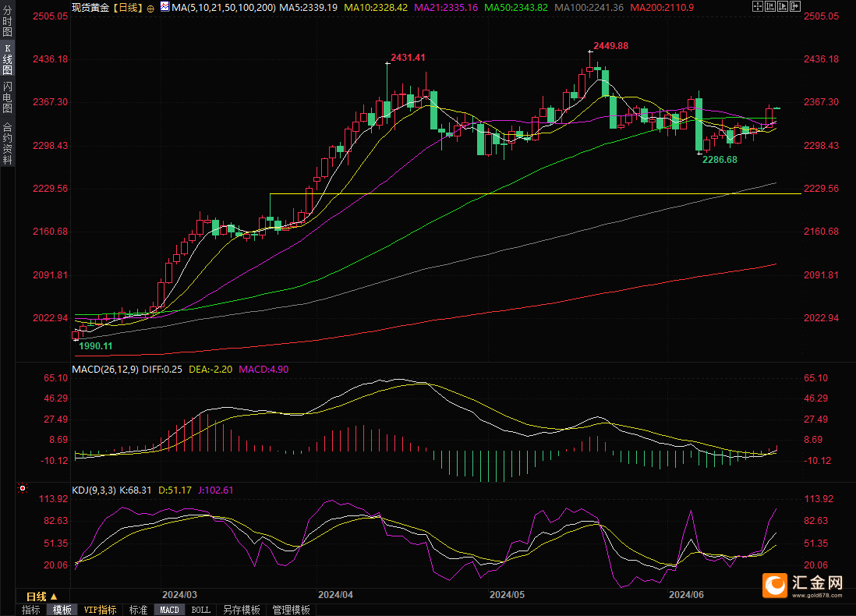856x616 pixels.
Task: Switch to 分时图 view in sidebar
Action: (7, 20)
